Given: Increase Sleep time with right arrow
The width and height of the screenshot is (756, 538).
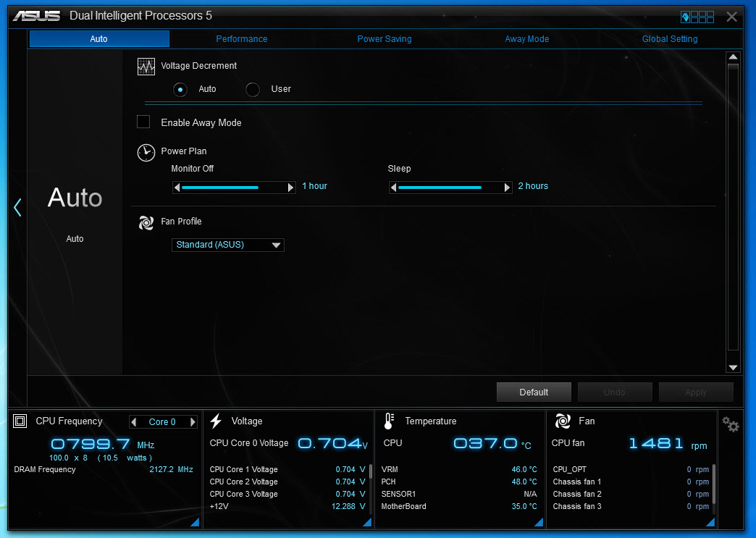Looking at the screenshot, I should (x=507, y=188).
